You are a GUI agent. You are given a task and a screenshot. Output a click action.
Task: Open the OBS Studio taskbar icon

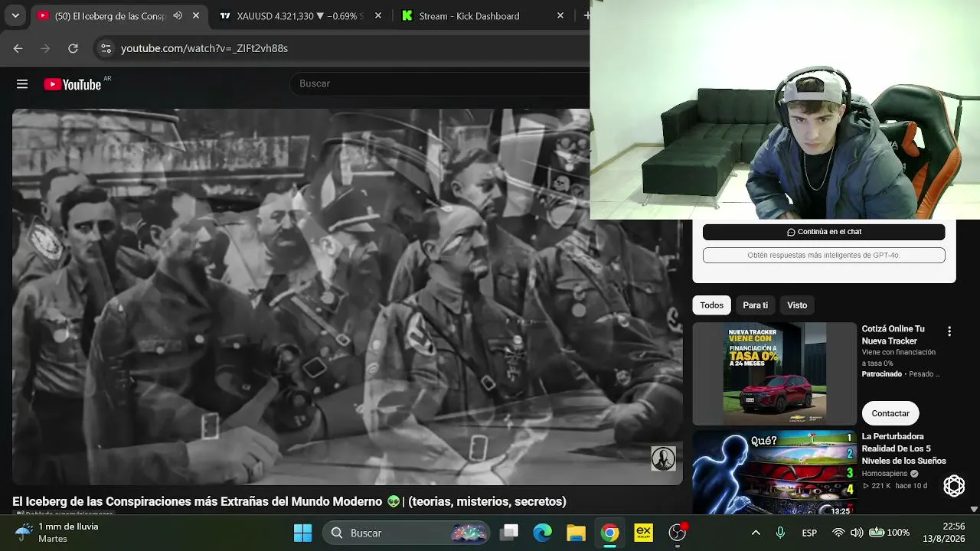678,533
